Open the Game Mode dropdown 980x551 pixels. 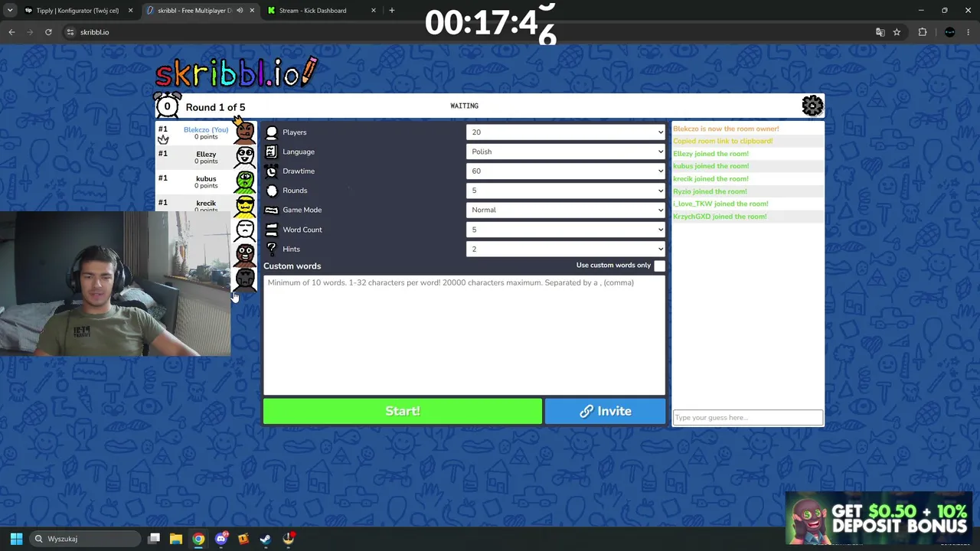point(566,210)
